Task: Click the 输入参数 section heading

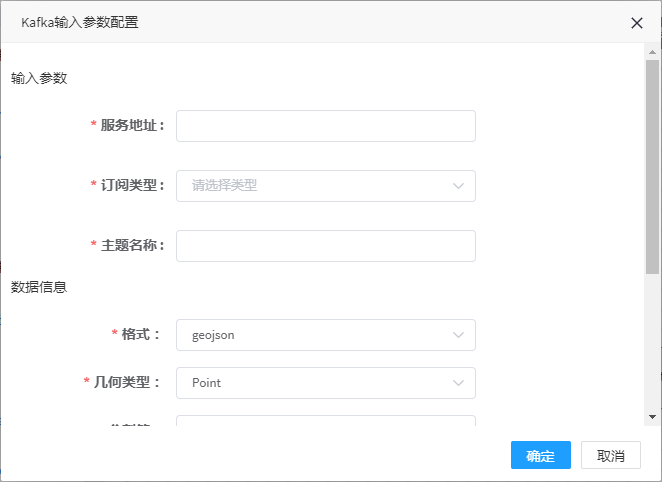Action: tap(39, 78)
